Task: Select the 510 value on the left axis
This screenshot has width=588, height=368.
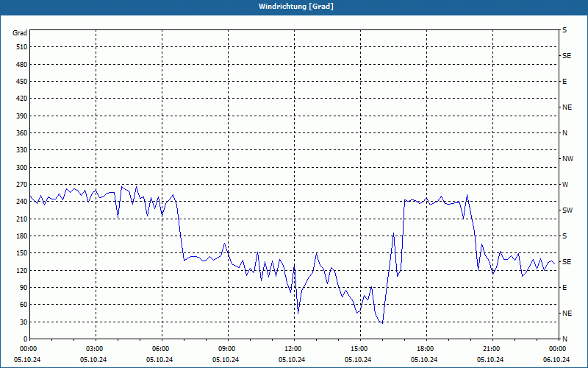Action: click(22, 47)
